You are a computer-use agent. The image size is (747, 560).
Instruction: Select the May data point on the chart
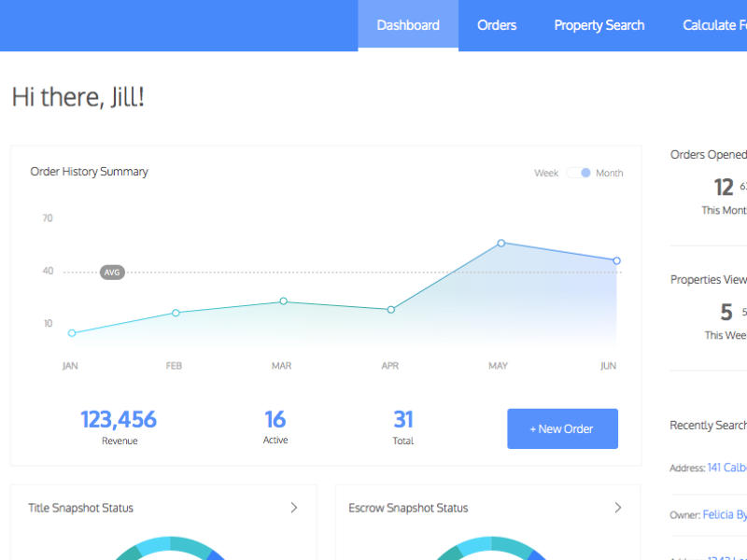(501, 242)
